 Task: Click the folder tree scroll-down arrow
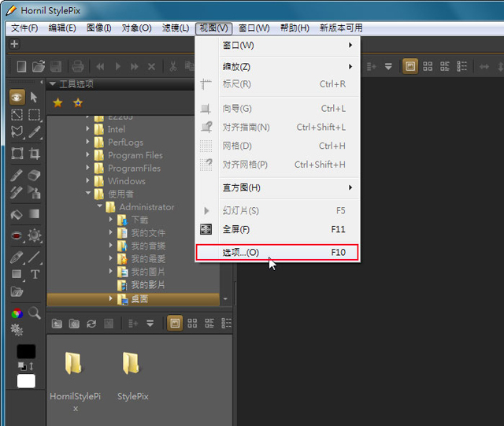pos(226,299)
